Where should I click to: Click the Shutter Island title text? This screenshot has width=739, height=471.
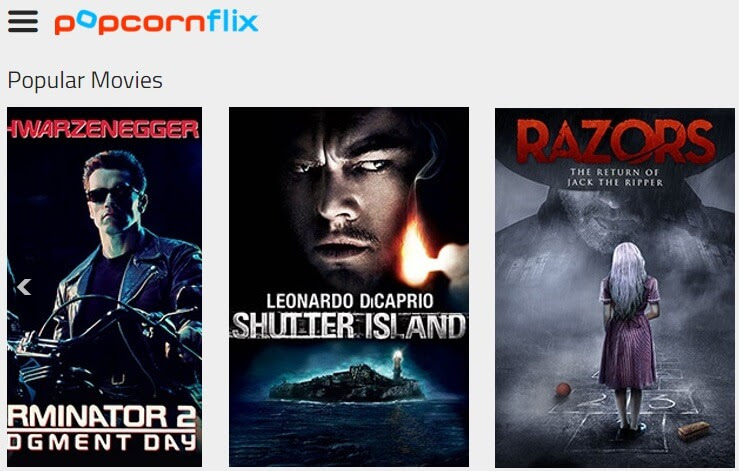coord(349,325)
